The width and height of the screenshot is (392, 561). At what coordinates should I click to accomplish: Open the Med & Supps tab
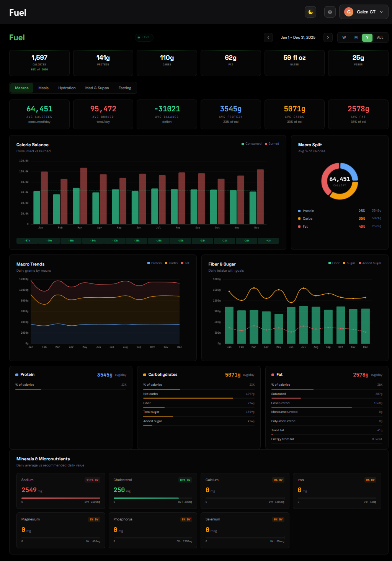97,88
